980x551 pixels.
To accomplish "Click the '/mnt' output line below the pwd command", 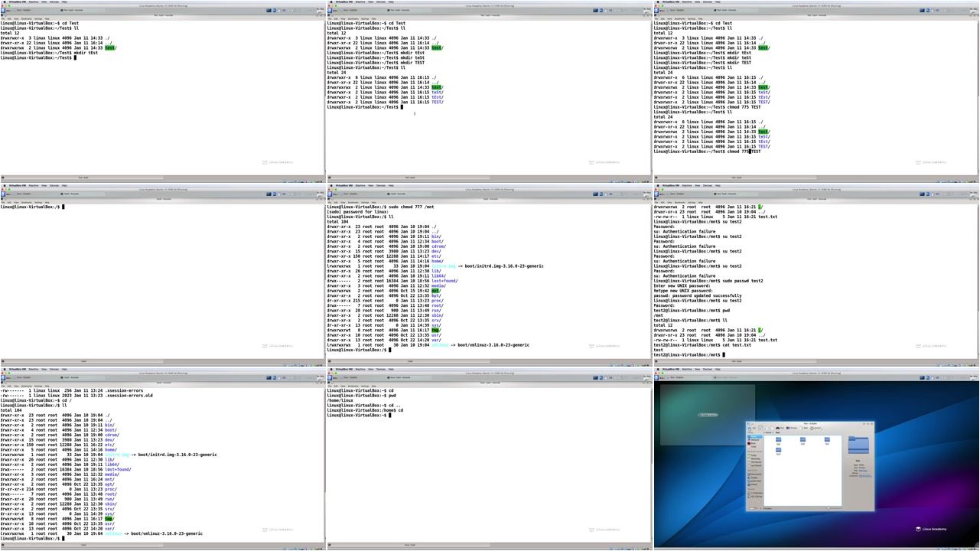I will pyautogui.click(x=658, y=315).
